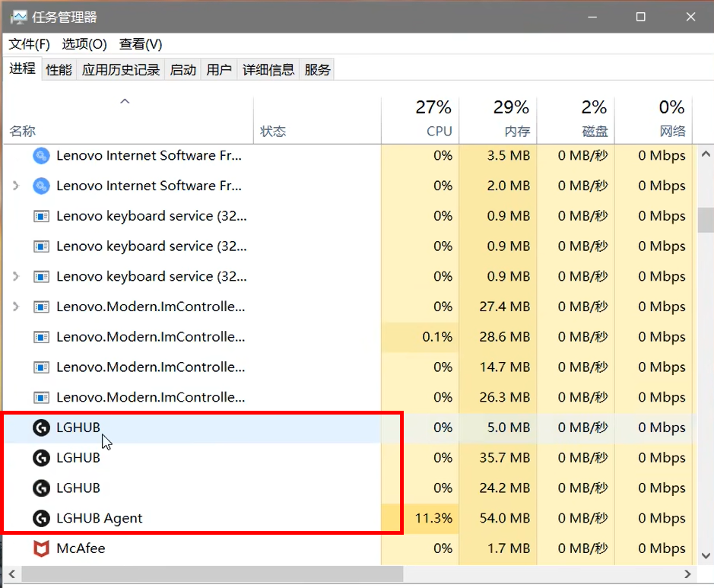The height and width of the screenshot is (588, 714).
Task: Click the 11.3% CPU value of LGHUB Agent
Action: pyautogui.click(x=433, y=518)
